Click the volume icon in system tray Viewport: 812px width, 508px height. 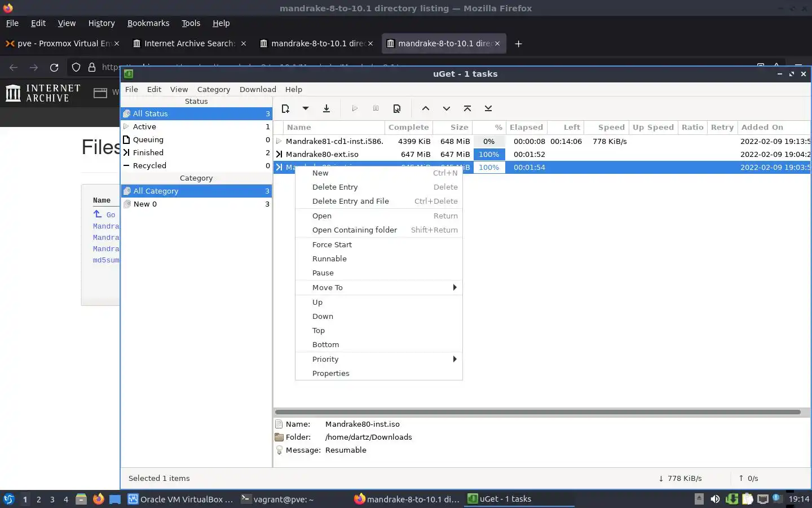click(x=715, y=499)
